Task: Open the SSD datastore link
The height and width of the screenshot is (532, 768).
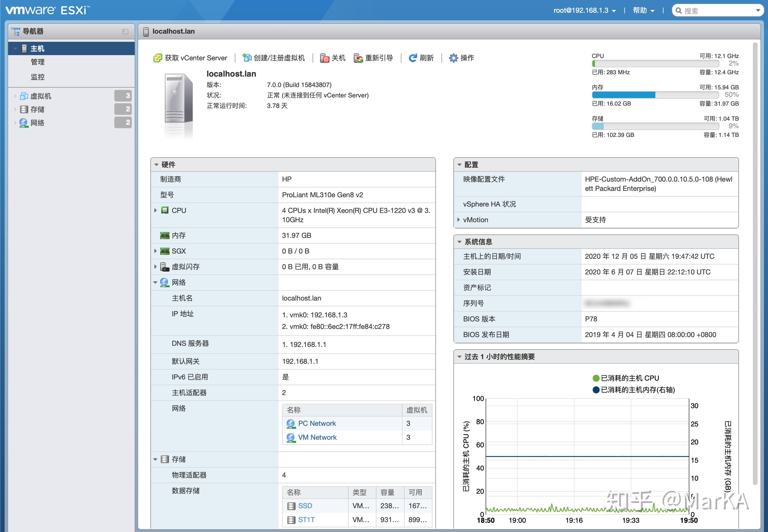Action: coord(305,506)
